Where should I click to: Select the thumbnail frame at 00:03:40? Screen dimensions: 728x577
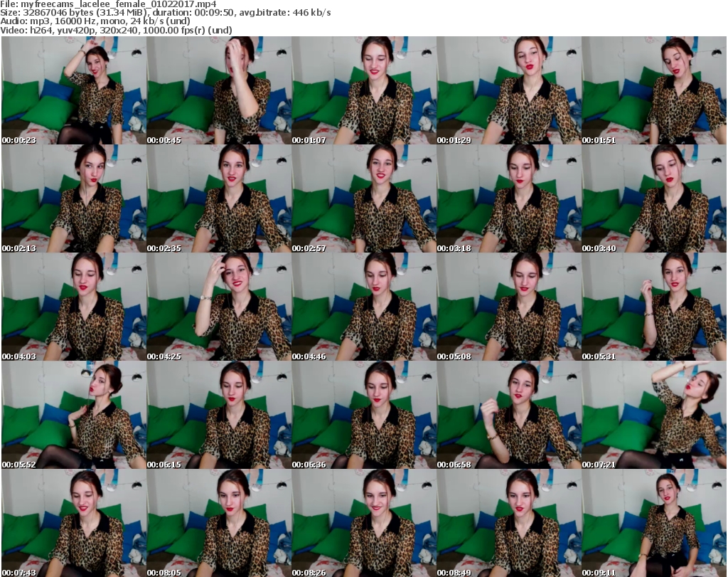coord(654,198)
